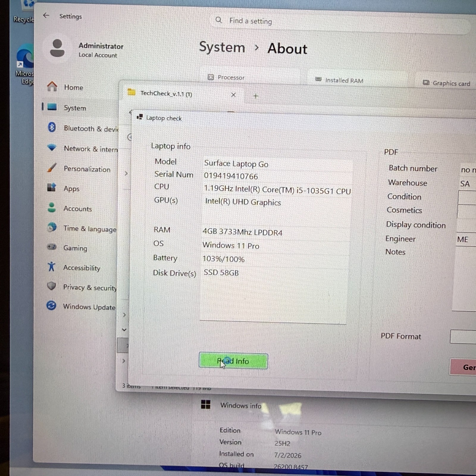Viewport: 476px width, 476px height.
Task: Click the Graphics card icon
Action: (x=426, y=82)
